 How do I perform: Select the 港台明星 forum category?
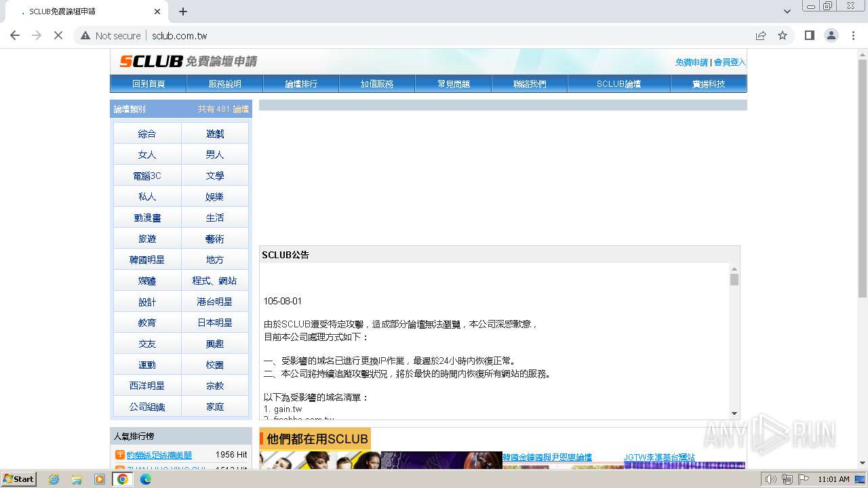coord(215,302)
